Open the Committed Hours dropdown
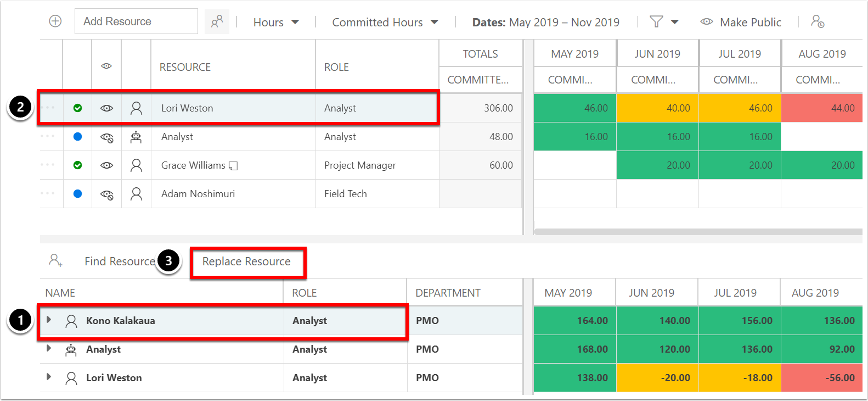 coord(385,23)
